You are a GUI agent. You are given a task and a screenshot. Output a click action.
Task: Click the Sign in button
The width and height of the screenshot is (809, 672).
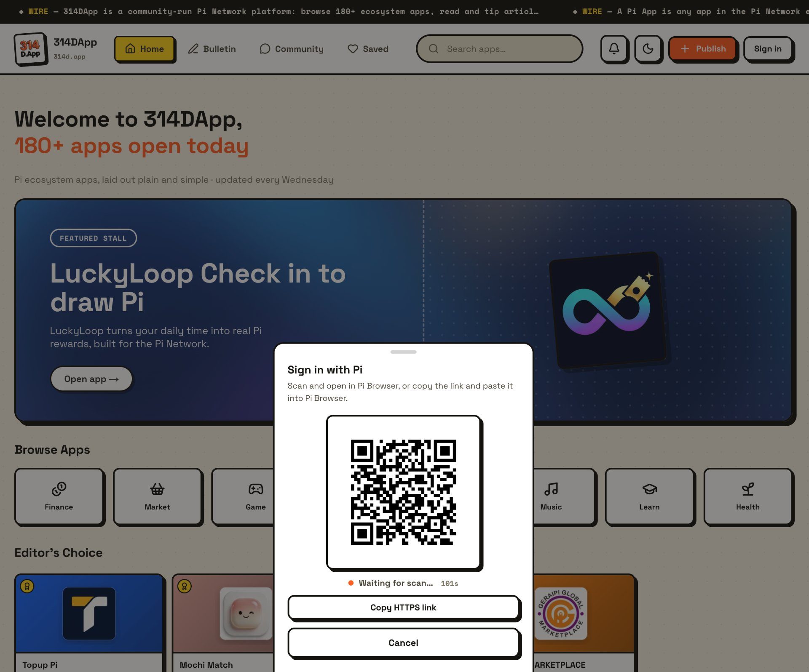(x=768, y=49)
